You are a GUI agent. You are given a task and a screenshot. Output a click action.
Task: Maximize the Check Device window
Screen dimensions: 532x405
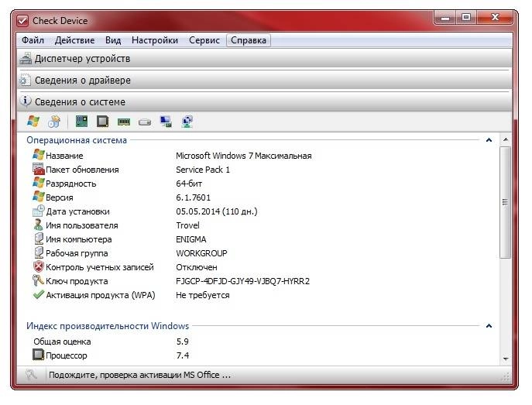click(x=466, y=17)
